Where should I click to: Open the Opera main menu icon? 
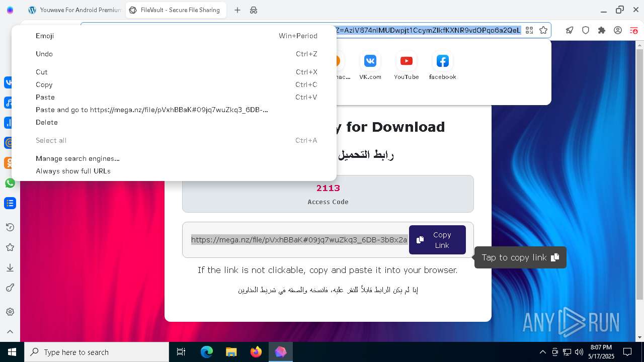(10, 10)
